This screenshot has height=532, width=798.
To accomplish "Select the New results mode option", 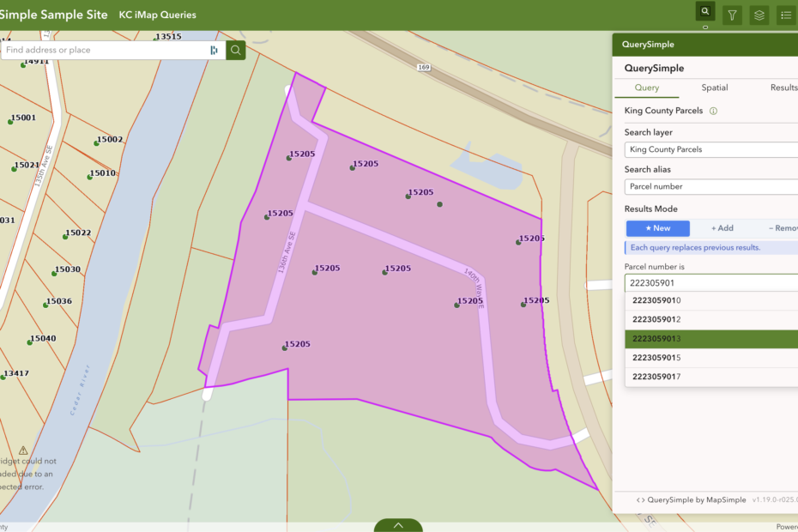I will click(657, 228).
